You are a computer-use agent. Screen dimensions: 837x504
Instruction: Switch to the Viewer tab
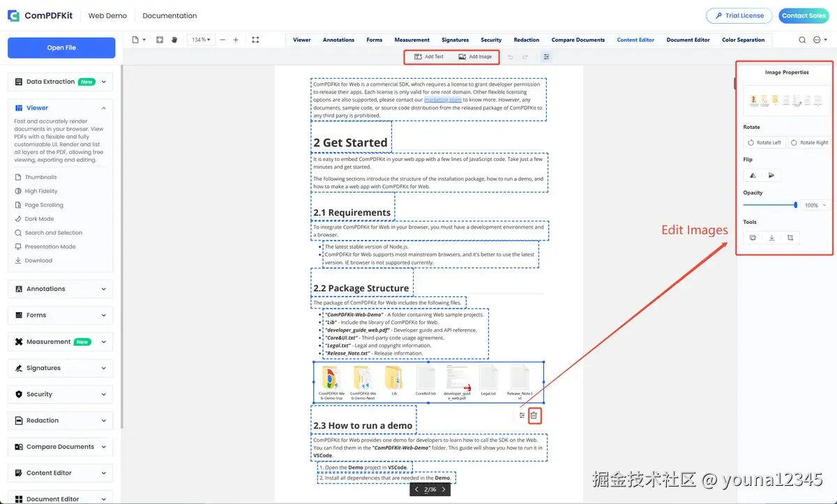302,40
